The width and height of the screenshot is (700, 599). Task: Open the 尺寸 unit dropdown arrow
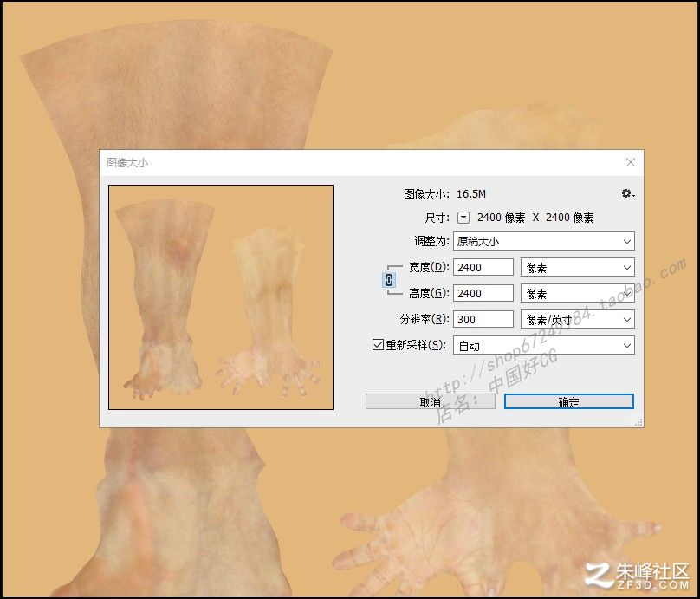pos(463,218)
